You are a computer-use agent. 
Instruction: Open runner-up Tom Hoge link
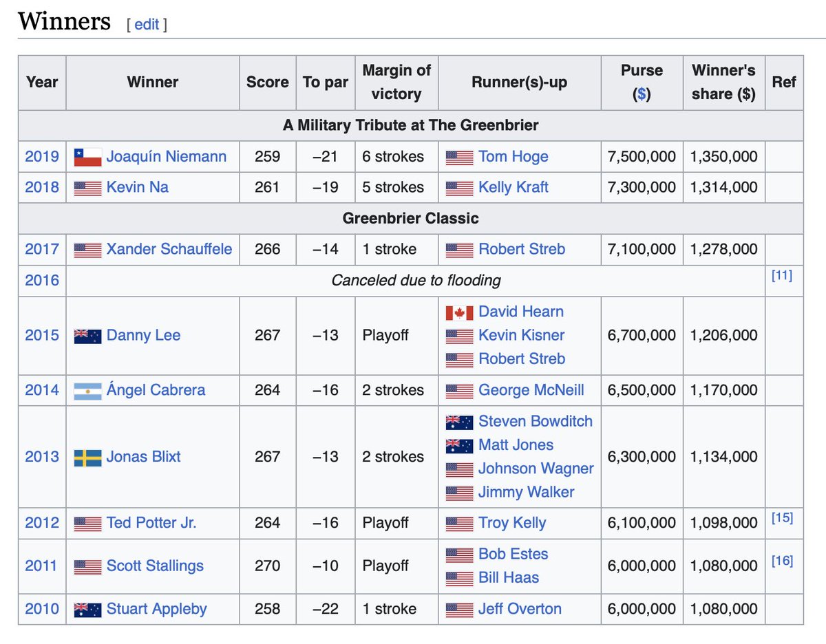[513, 156]
